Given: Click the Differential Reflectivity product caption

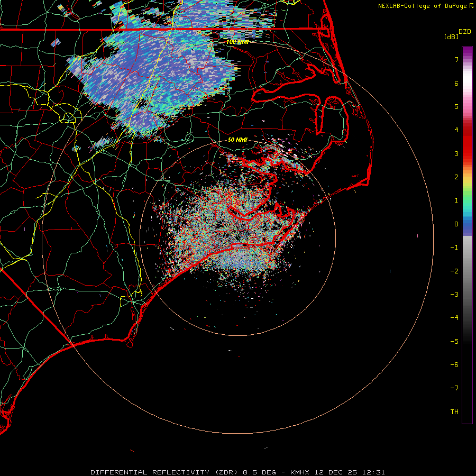Looking at the screenshot, I should [x=237, y=472].
